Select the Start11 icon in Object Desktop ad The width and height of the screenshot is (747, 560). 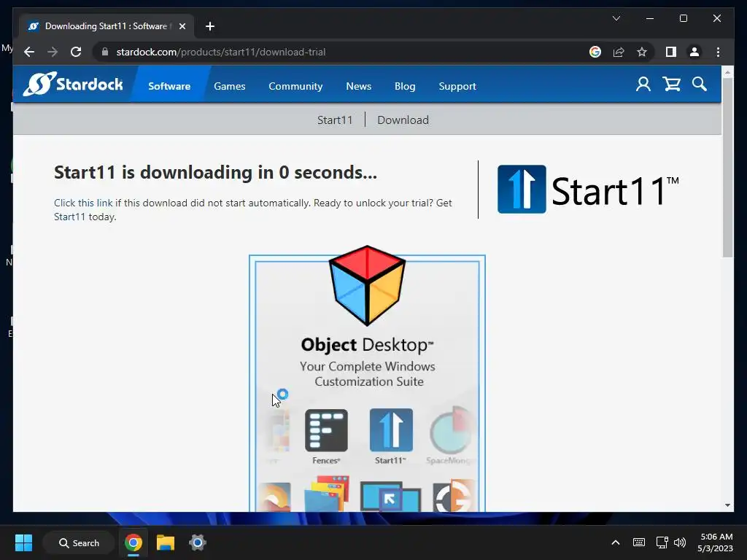[x=391, y=430]
